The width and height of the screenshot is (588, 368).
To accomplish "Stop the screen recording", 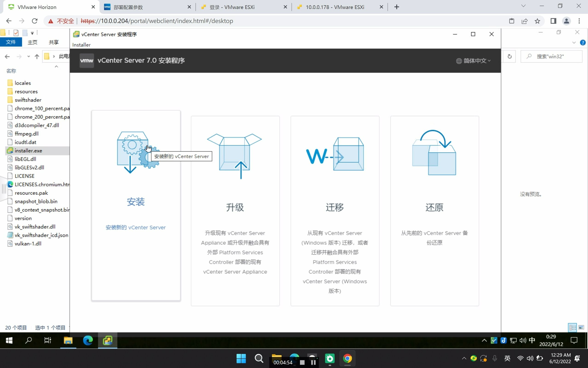I will [302, 362].
